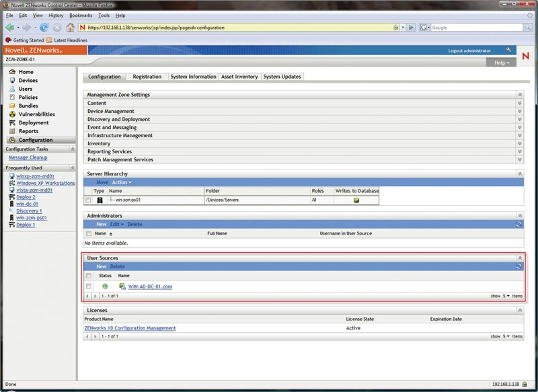The width and height of the screenshot is (538, 392).
Task: Open the WIN-AD-DC-01.com user source link
Action: pyautogui.click(x=150, y=286)
